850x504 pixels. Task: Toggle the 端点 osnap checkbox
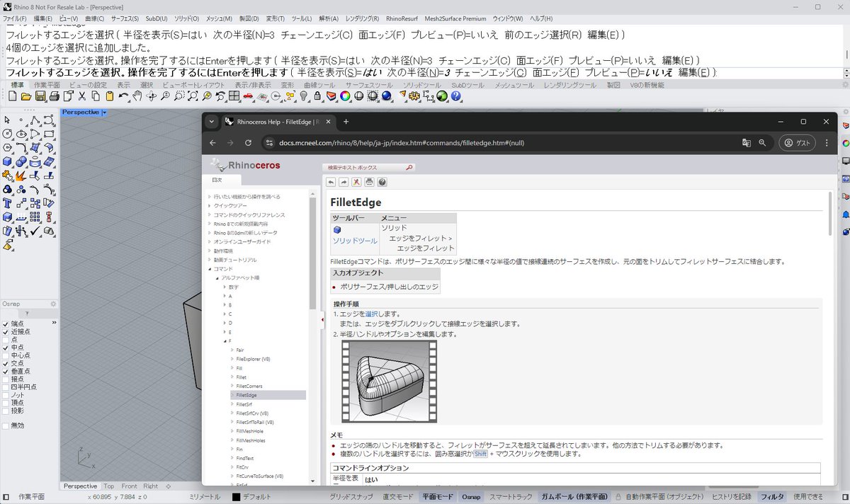point(6,323)
